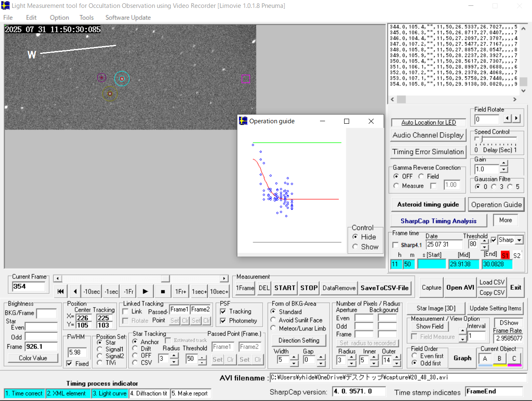Toggle the PSF Photometry checkbox
Viewport: 532px width, 401px height.
[223, 320]
